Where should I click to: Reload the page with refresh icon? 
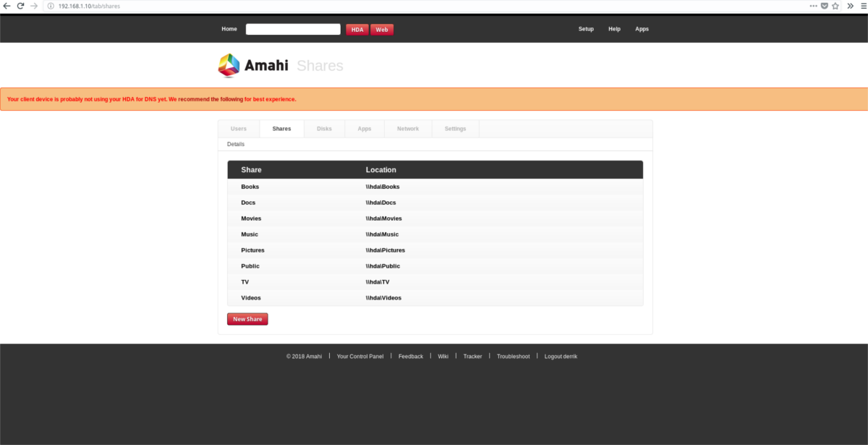pyautogui.click(x=20, y=6)
